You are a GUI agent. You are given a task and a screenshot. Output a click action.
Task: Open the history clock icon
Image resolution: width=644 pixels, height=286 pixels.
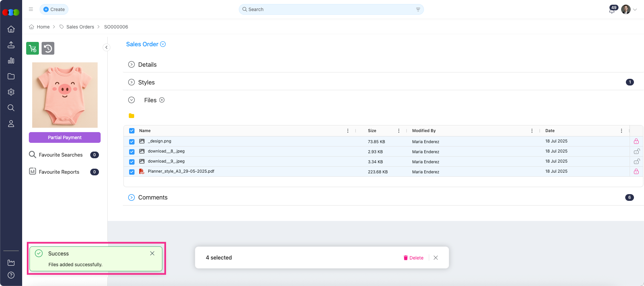click(x=48, y=48)
